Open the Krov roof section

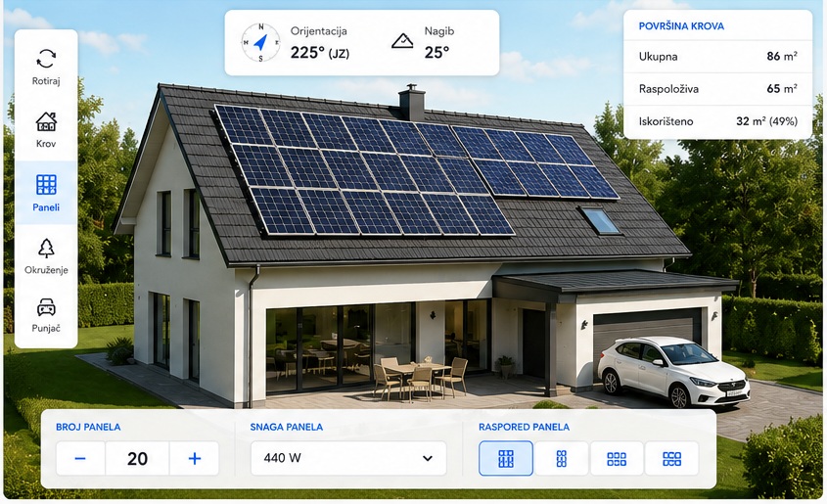pyautogui.click(x=46, y=130)
